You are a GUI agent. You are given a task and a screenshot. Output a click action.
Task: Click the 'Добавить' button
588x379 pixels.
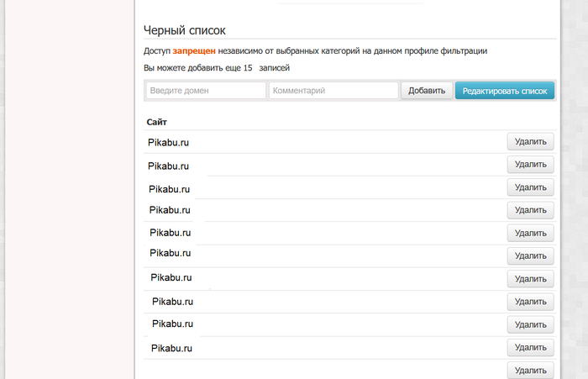coord(427,91)
